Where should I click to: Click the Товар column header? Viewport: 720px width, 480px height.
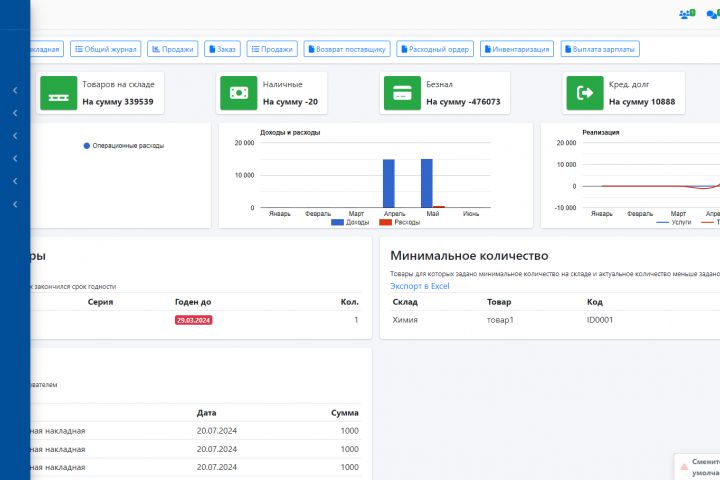point(499,302)
